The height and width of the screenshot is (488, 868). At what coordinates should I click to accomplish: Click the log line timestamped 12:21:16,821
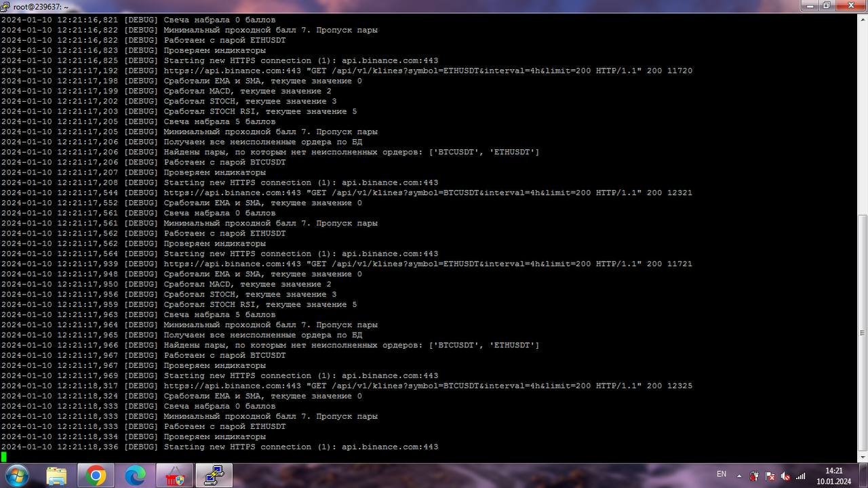tap(138, 20)
